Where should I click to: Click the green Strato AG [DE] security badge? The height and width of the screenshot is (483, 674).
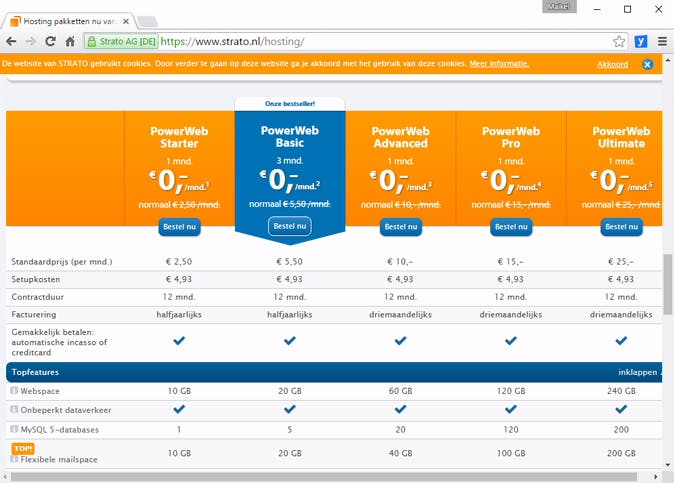click(x=122, y=42)
